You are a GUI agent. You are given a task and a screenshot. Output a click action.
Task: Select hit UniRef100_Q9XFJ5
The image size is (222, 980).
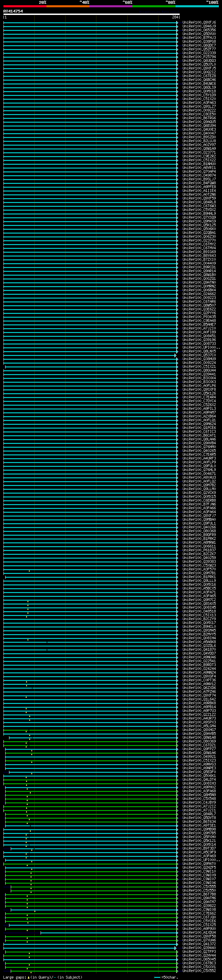199,68
